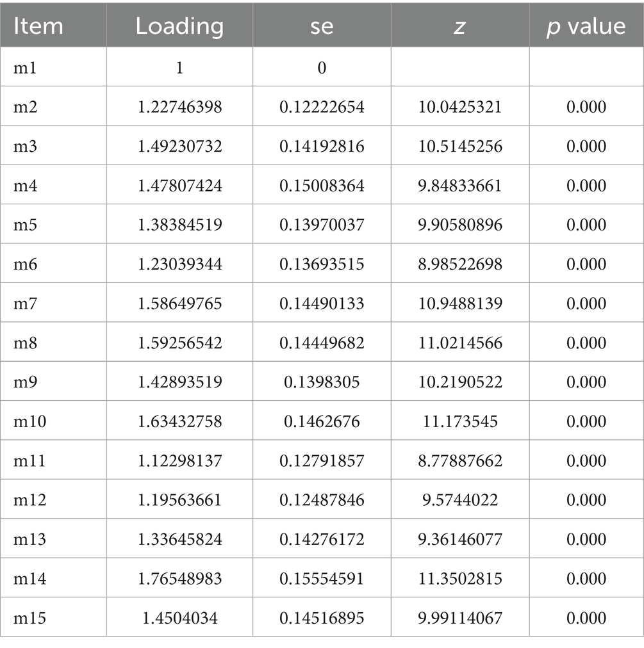644x648 pixels.
Task: Click loading value 1.22746398 for m2
Action: point(179,107)
